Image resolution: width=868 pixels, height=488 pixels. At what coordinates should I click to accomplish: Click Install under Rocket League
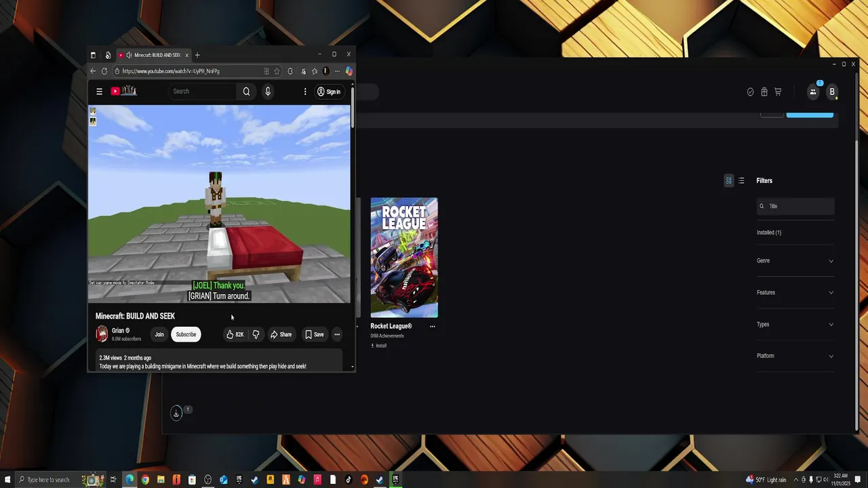click(x=378, y=346)
